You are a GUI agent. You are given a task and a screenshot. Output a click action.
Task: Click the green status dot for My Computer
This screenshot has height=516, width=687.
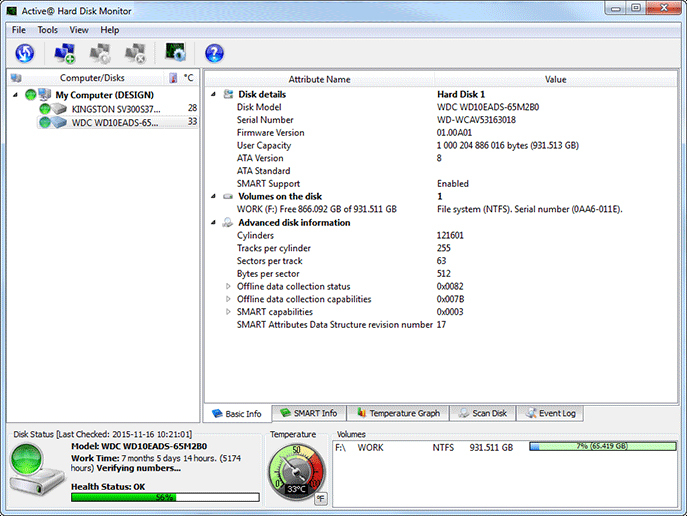point(30,95)
